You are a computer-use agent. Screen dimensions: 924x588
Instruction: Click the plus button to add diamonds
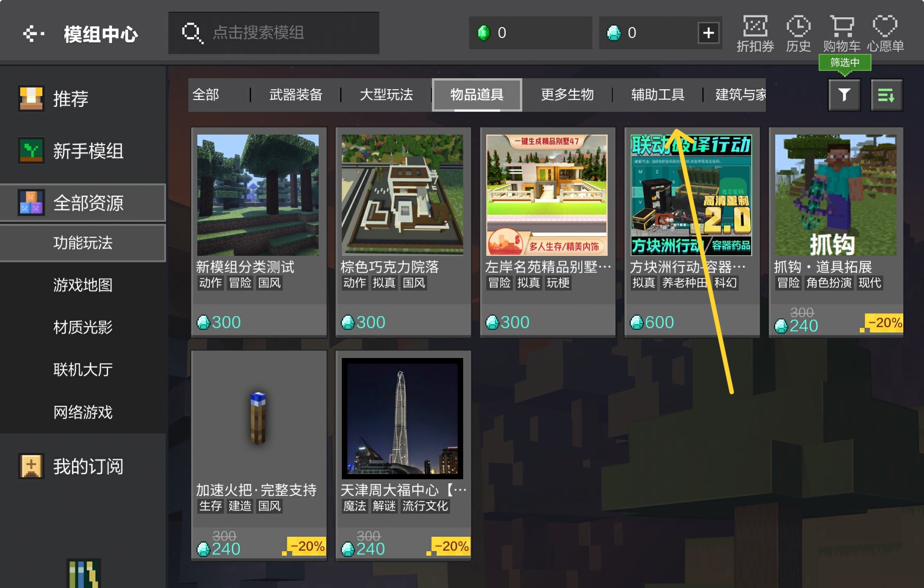pos(708,33)
